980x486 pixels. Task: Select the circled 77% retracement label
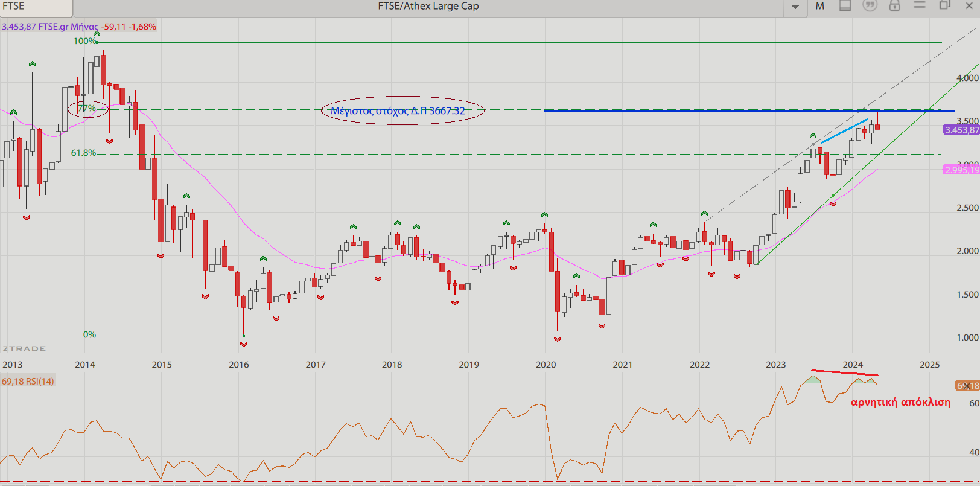pos(87,109)
